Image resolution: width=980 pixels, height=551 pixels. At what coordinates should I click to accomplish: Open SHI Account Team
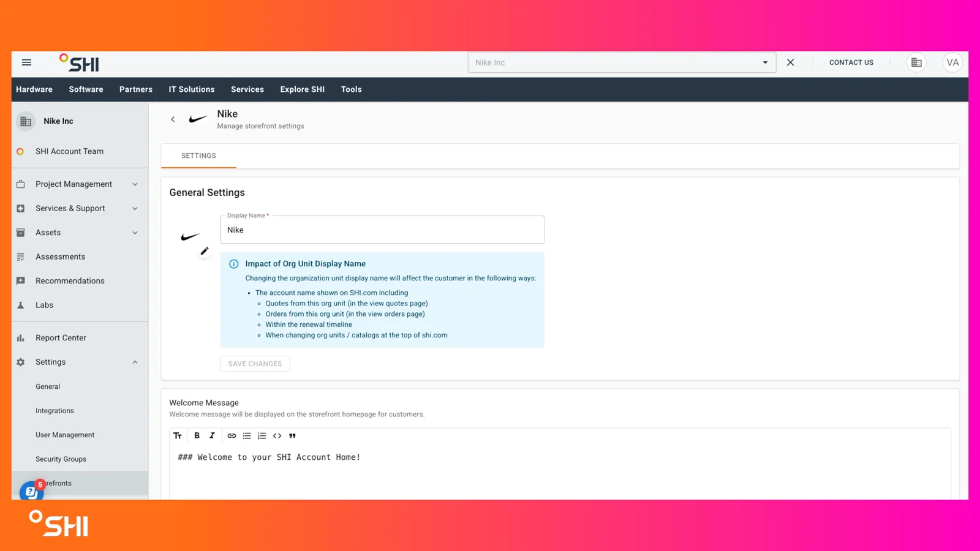point(69,151)
